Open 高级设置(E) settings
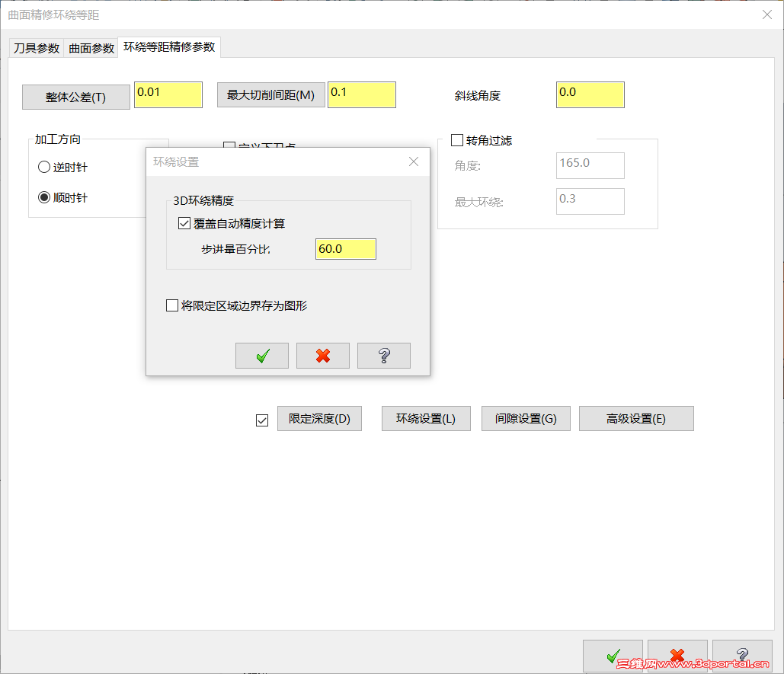This screenshot has width=784, height=674. tap(636, 418)
